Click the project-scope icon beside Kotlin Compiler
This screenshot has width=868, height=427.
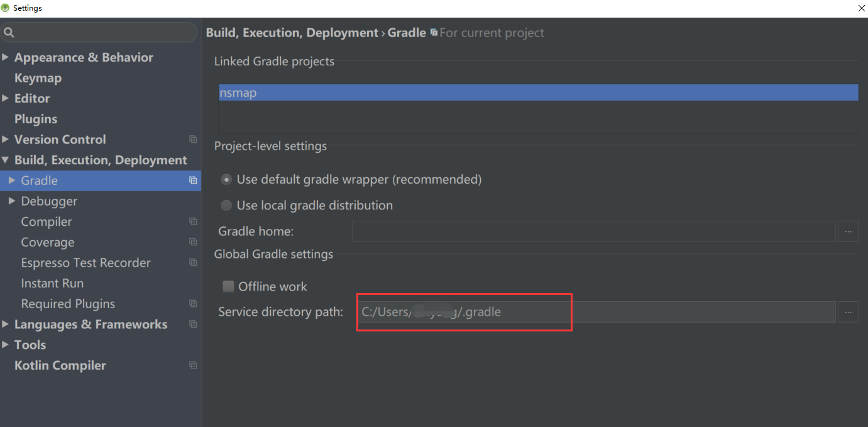[193, 365]
